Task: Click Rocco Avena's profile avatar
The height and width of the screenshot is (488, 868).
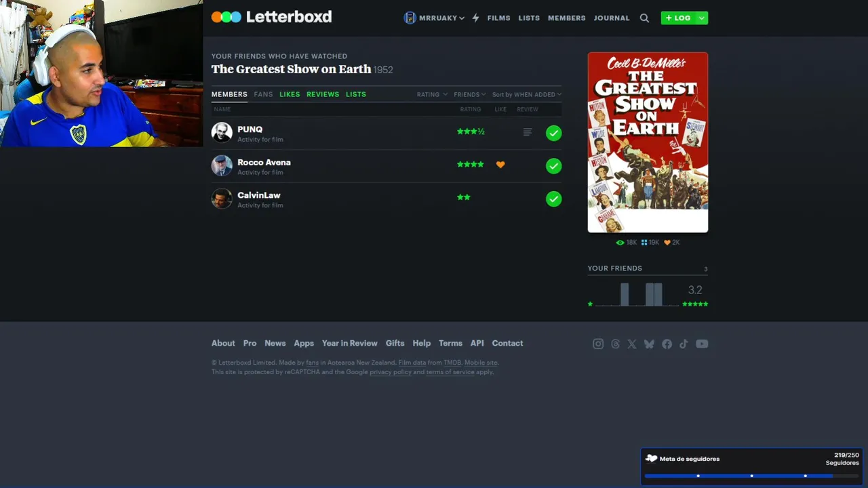Action: tap(222, 166)
